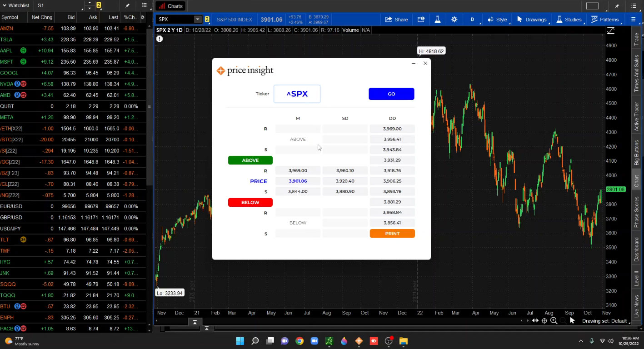
Task: Click the chart notes icon next to Share
Action: [421, 20]
